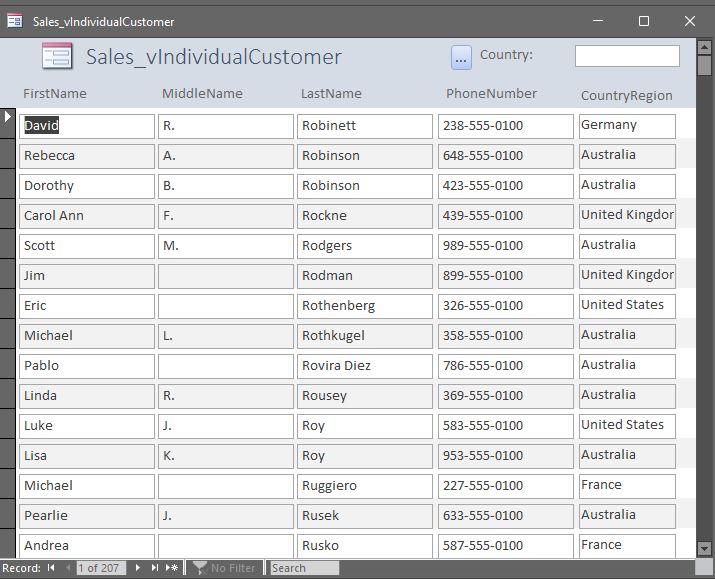Click the form icon in the title bar
The width and height of the screenshot is (715, 579).
15,21
